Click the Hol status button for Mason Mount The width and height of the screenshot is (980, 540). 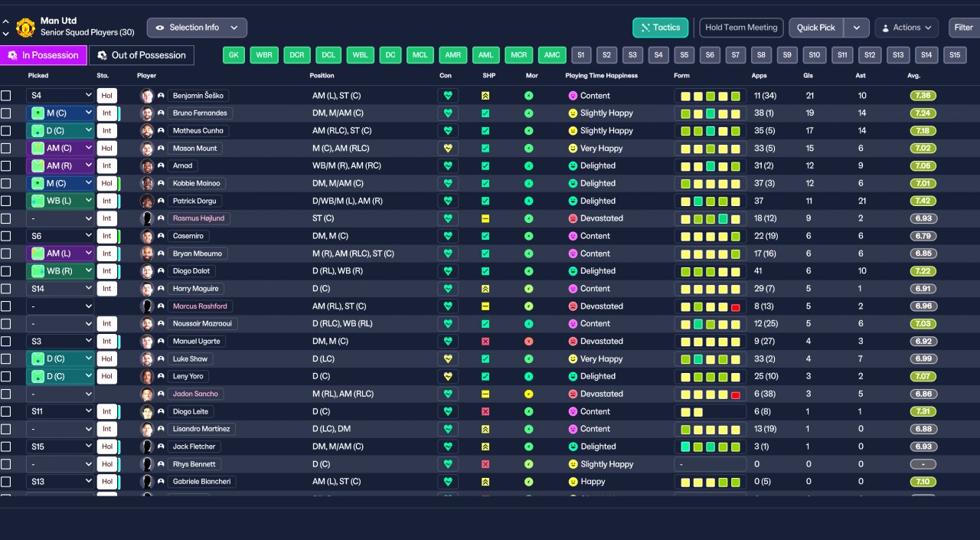(107, 149)
